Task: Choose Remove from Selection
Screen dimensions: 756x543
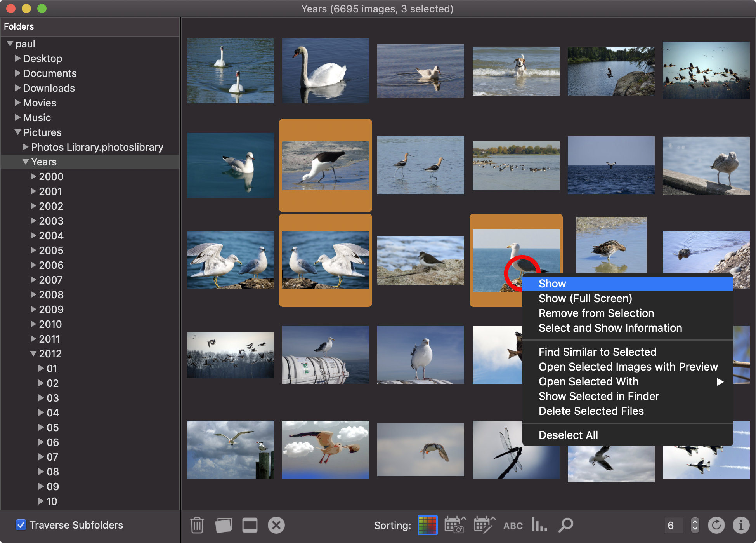Action: pyautogui.click(x=628, y=313)
